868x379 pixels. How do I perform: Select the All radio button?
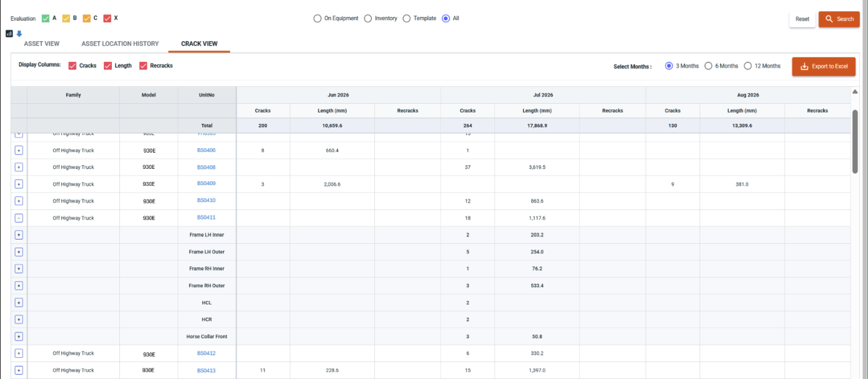pos(446,18)
